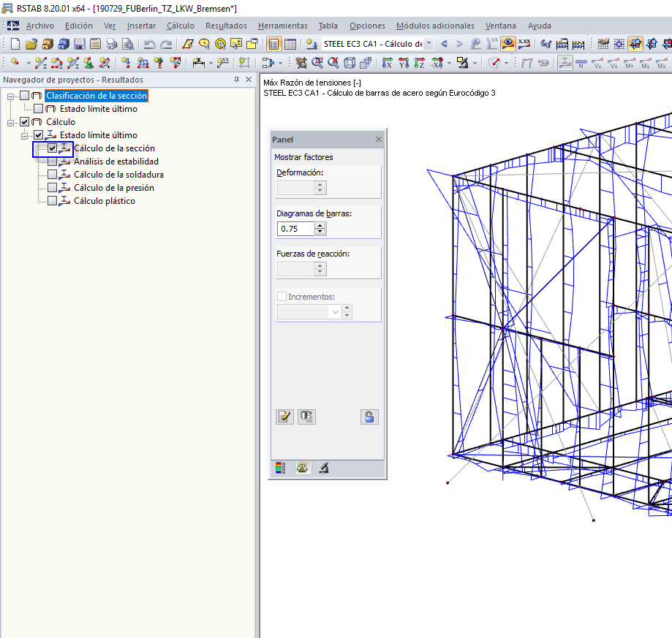
Task: Open dropdown arrow beside -X view icon
Action: (449, 64)
